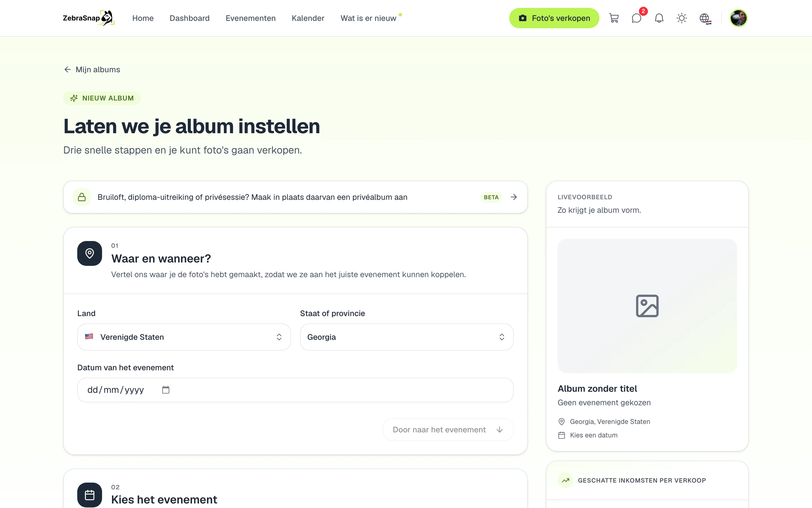Image resolution: width=812 pixels, height=508 pixels.
Task: Click the Kies het evenement heading
Action: pos(164,500)
